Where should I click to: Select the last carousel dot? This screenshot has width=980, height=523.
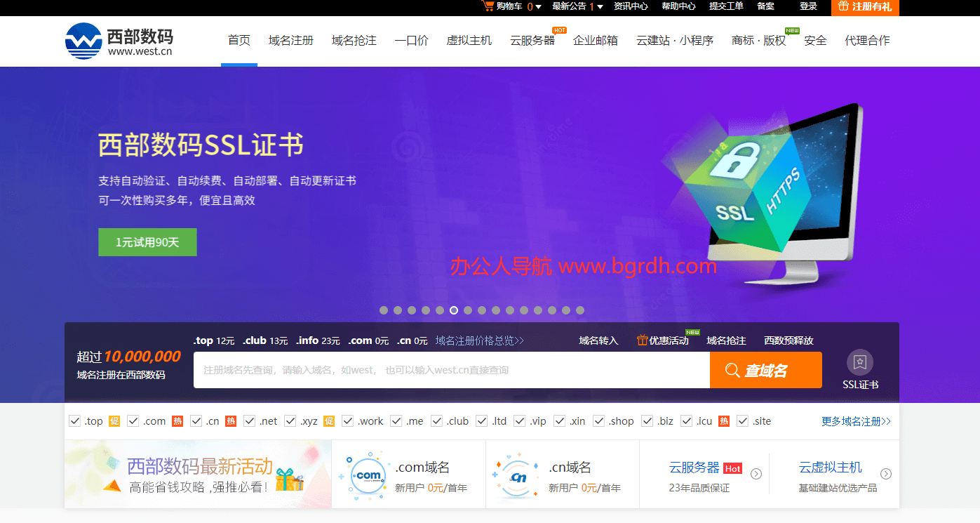(580, 310)
